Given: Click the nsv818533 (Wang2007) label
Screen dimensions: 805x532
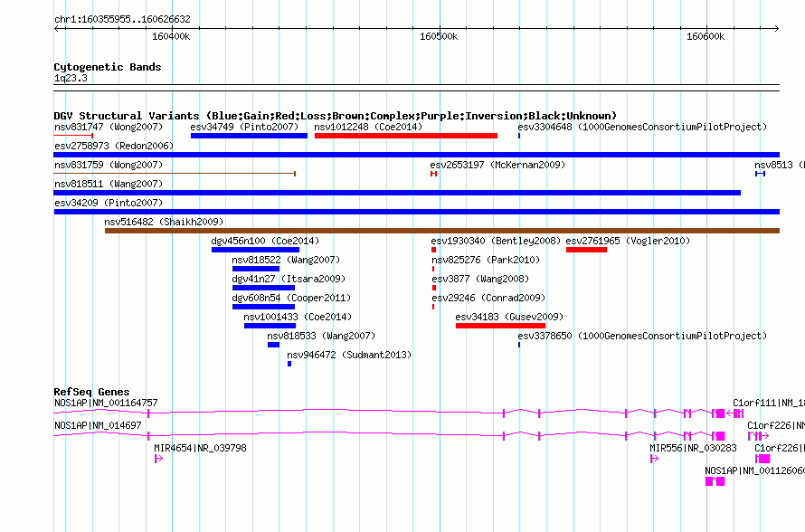Looking at the screenshot, I should 321,336.
